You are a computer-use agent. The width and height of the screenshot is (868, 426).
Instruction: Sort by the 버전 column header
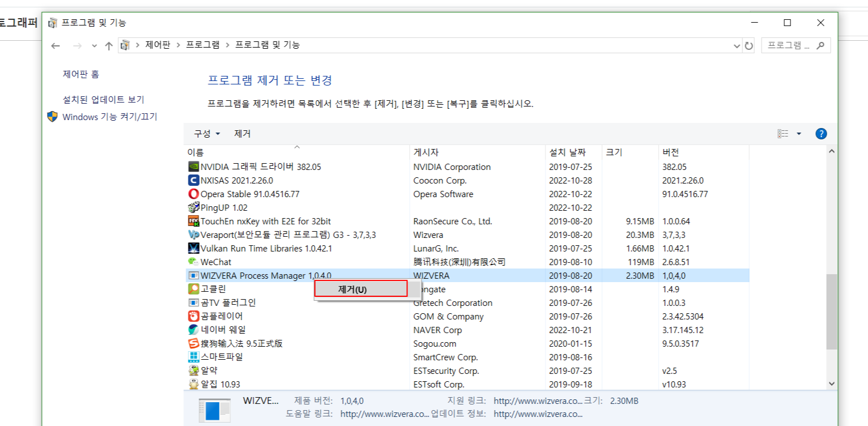pyautogui.click(x=703, y=152)
